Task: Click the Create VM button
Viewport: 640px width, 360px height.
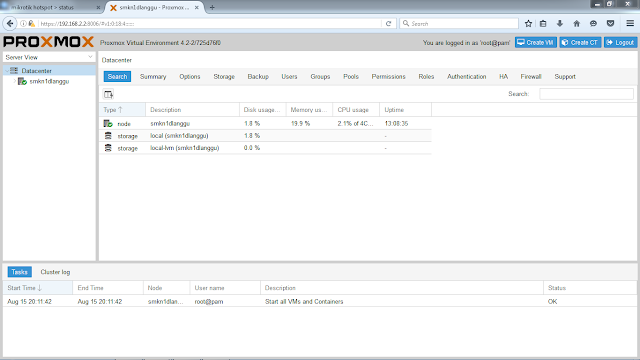Action: [x=536, y=42]
